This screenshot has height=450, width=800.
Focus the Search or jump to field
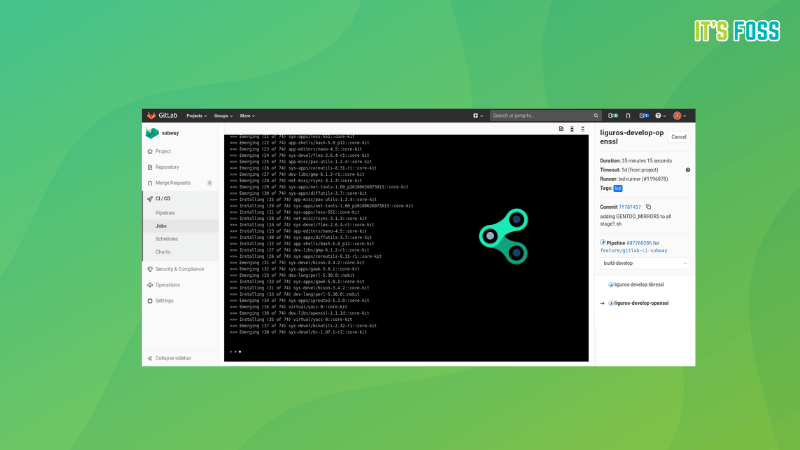[x=528, y=116]
